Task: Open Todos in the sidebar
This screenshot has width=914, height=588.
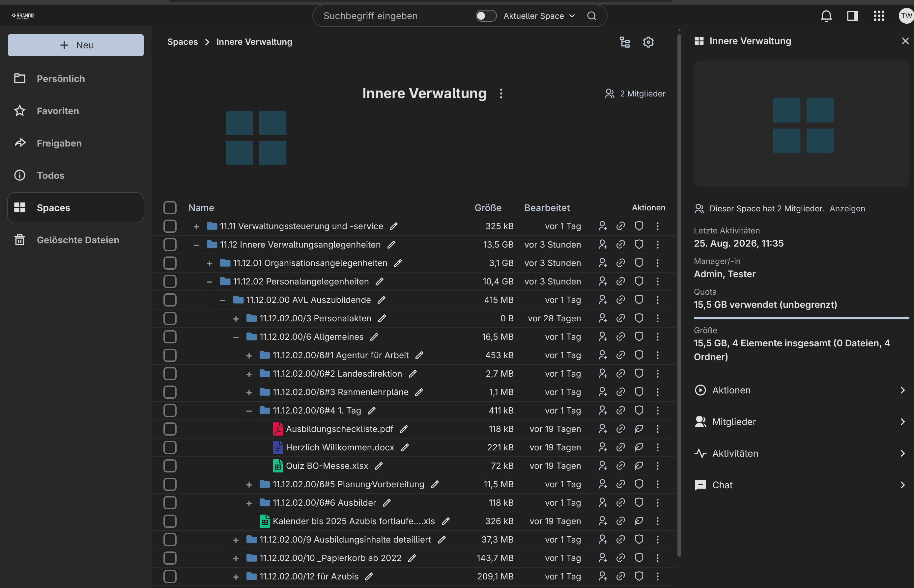Action: coord(76,175)
